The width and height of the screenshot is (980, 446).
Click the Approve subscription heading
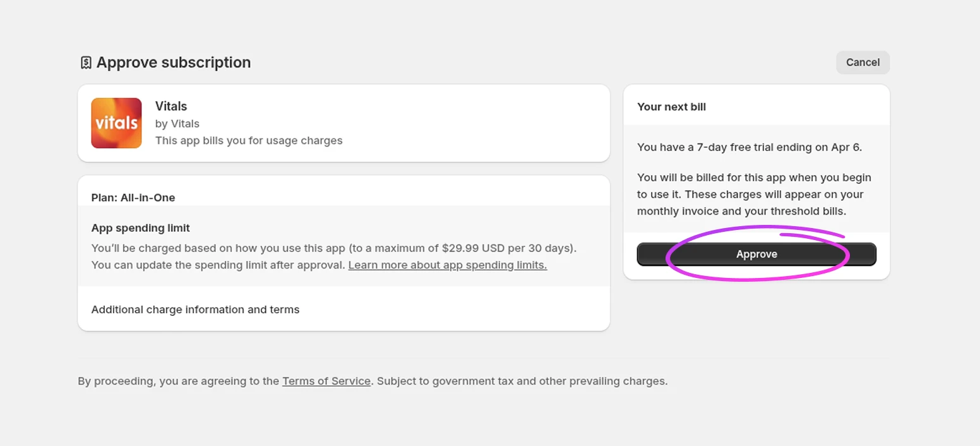[174, 63]
